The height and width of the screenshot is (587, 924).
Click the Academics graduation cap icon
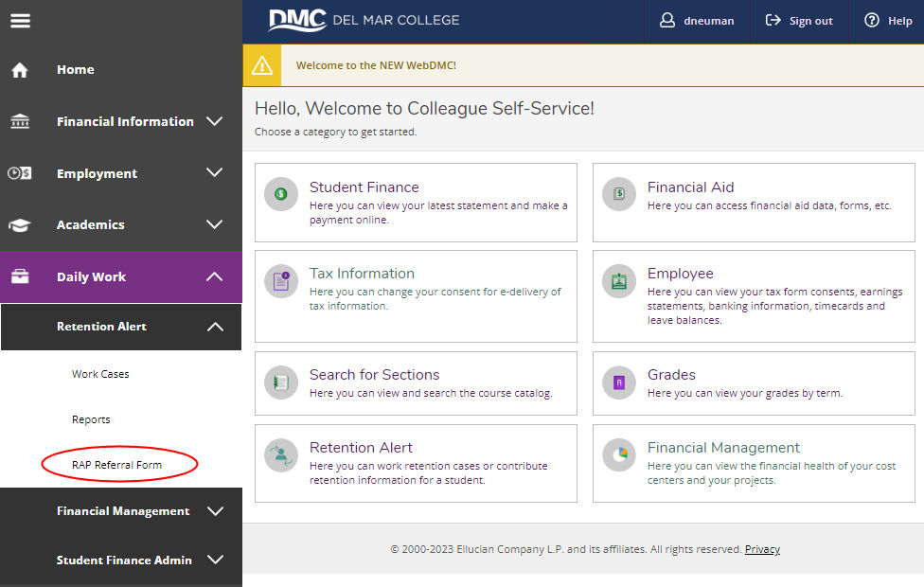20,225
